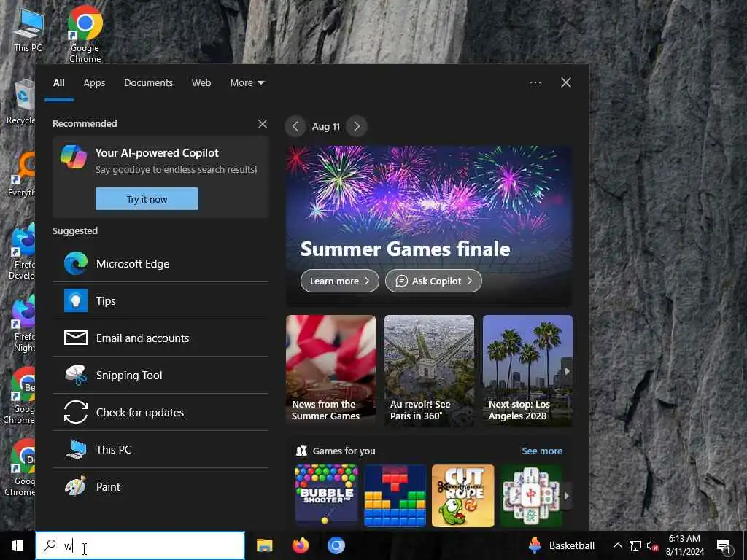Open the clock and date flyout

coord(684,545)
